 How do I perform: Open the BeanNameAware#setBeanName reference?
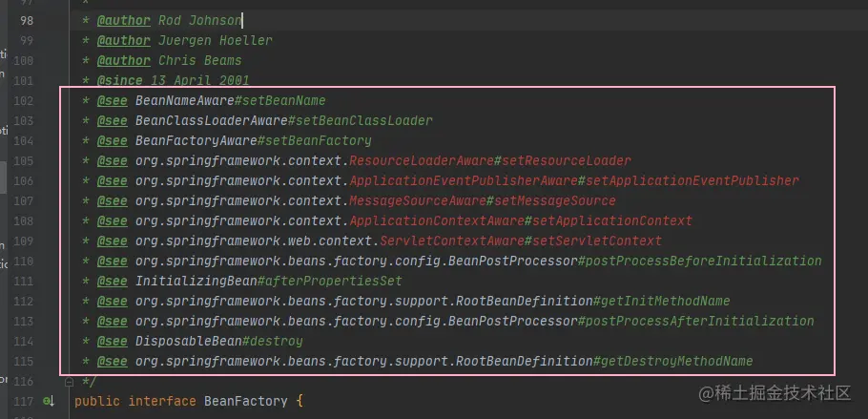[x=230, y=101]
